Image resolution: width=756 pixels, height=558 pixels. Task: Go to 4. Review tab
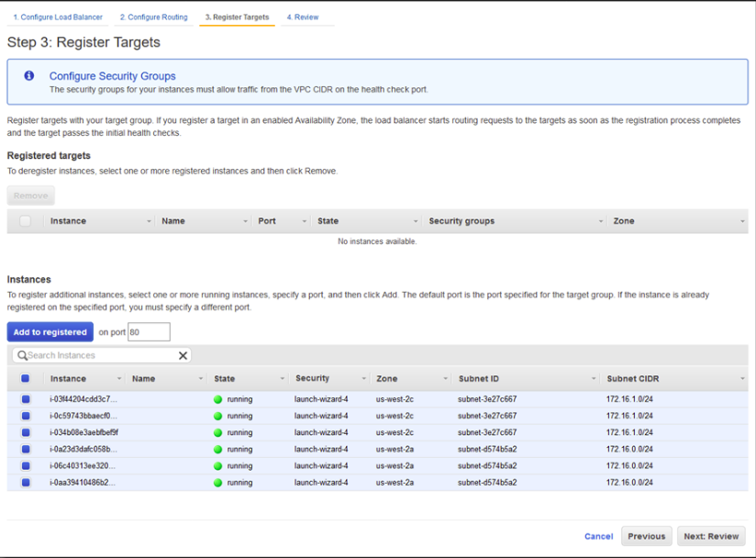(x=303, y=17)
